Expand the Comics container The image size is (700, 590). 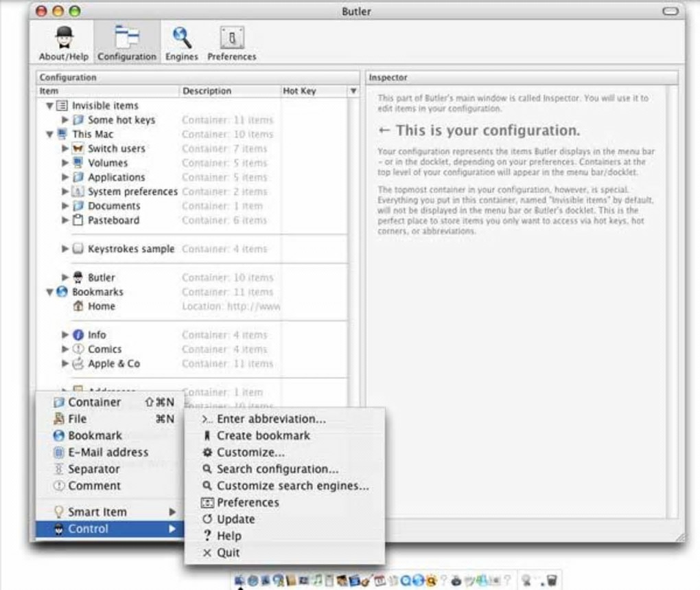click(65, 349)
